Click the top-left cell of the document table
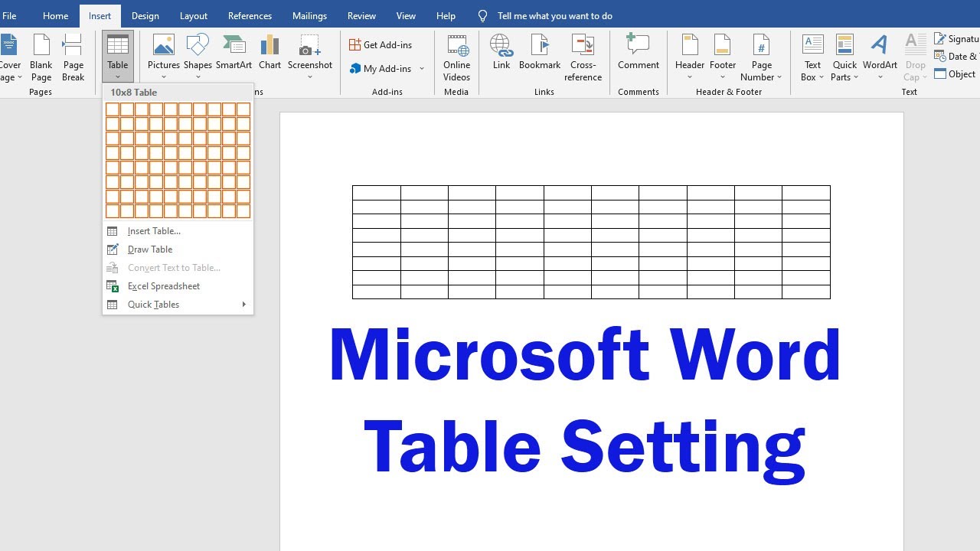980x551 pixels. coord(377,192)
